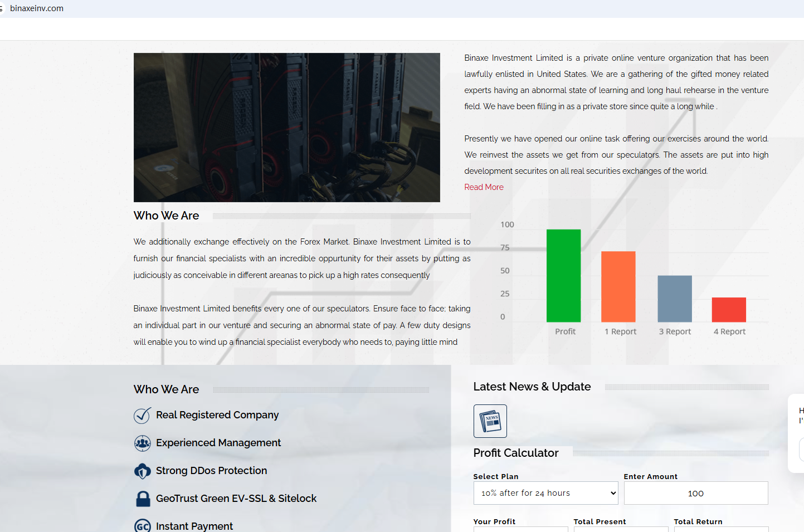Screen dimensions: 804x532
Task: Click the 'Enter Amount' label
Action: pyautogui.click(x=651, y=476)
